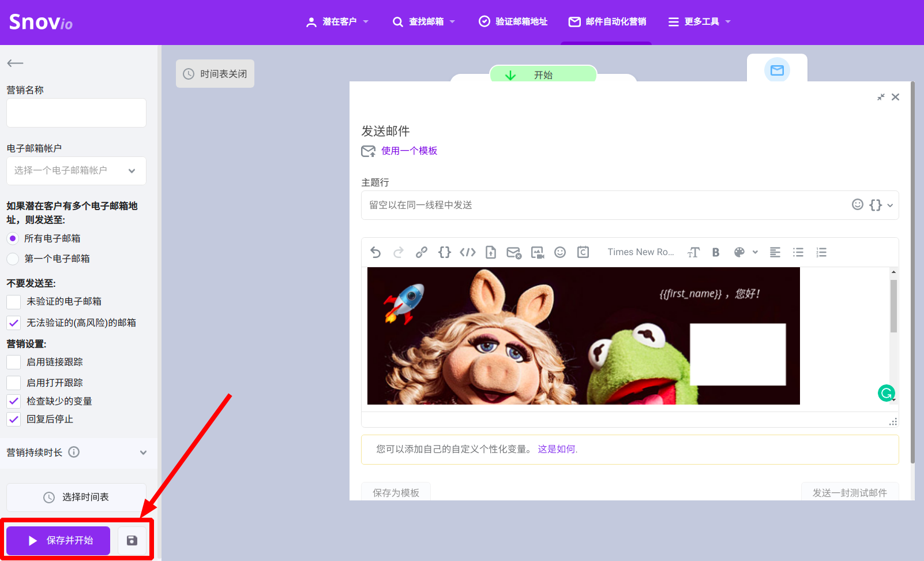This screenshot has height=561, width=924.
Task: Click the send panel outer scrollbar
Action: pos(912,272)
